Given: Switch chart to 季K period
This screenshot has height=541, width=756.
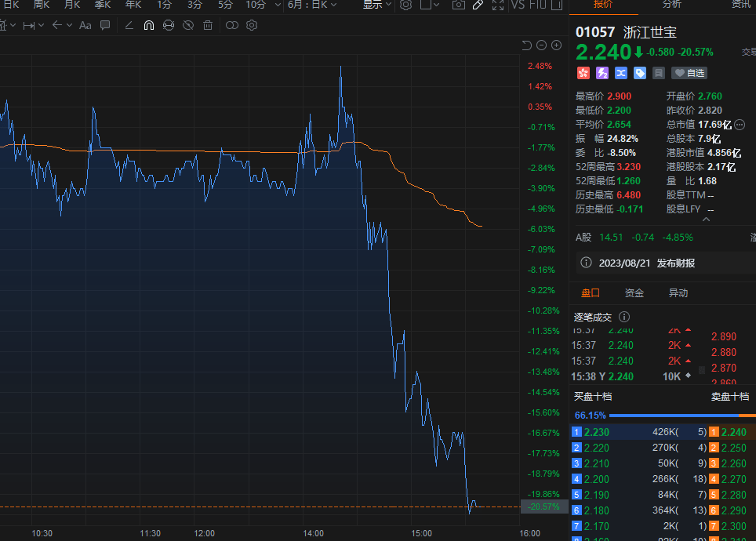Looking at the screenshot, I should pos(102,5).
